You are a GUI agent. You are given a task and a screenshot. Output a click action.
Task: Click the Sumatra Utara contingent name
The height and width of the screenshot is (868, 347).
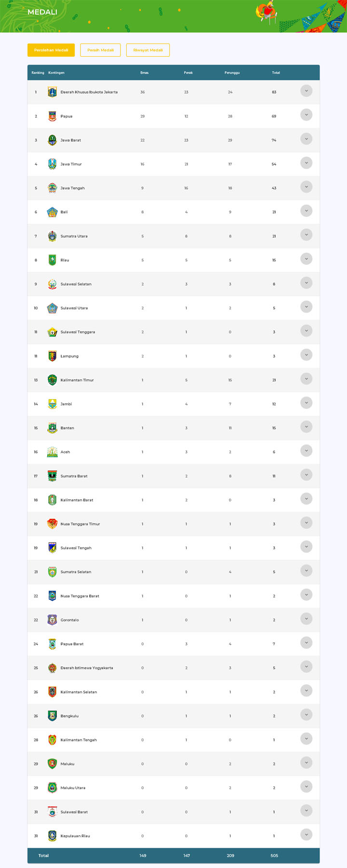[x=74, y=236]
